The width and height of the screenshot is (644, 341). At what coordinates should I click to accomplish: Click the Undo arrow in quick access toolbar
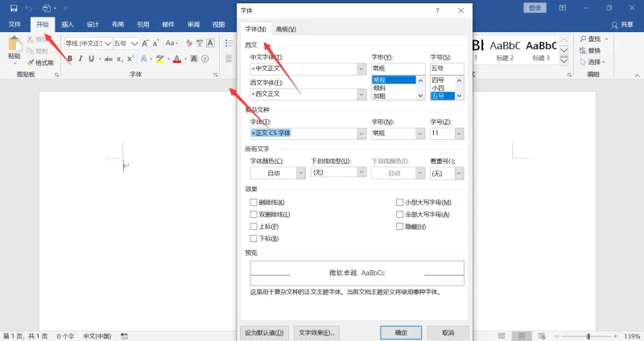click(x=28, y=8)
